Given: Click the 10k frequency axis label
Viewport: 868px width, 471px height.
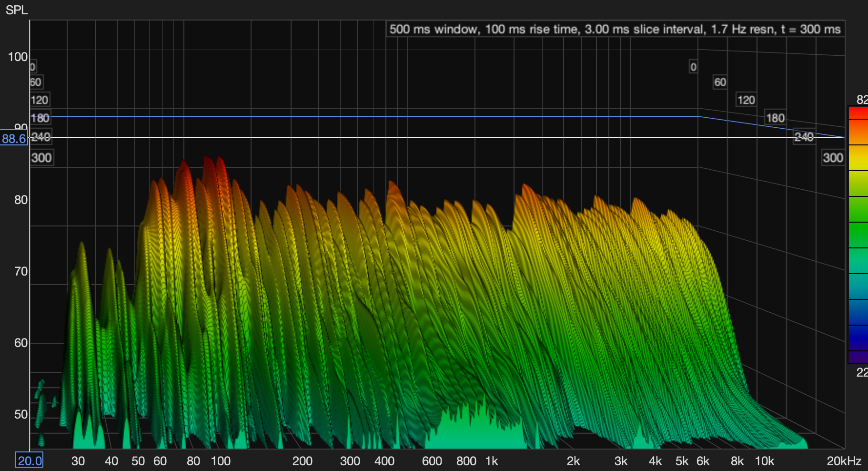Looking at the screenshot, I should click(764, 461).
